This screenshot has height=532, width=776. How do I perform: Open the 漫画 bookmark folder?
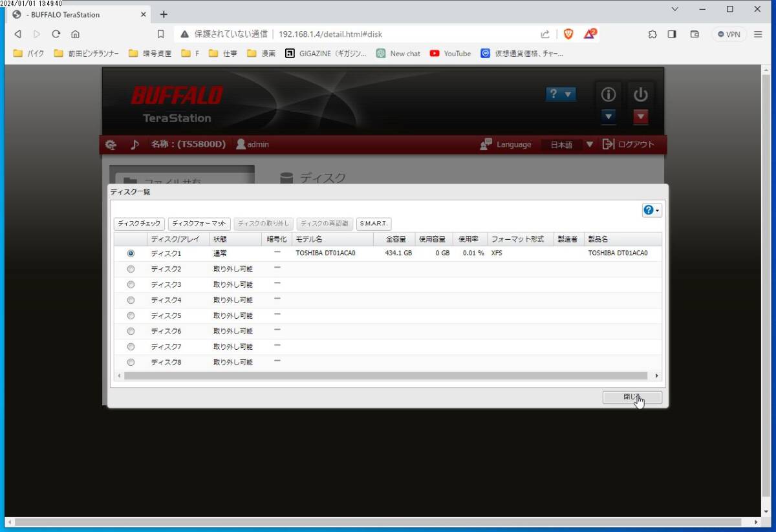[261, 54]
